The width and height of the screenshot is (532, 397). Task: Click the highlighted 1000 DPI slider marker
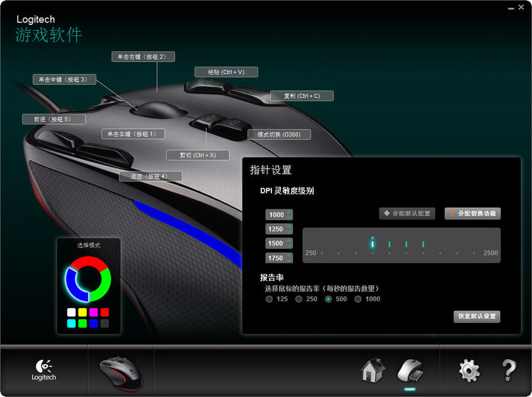[x=372, y=243]
